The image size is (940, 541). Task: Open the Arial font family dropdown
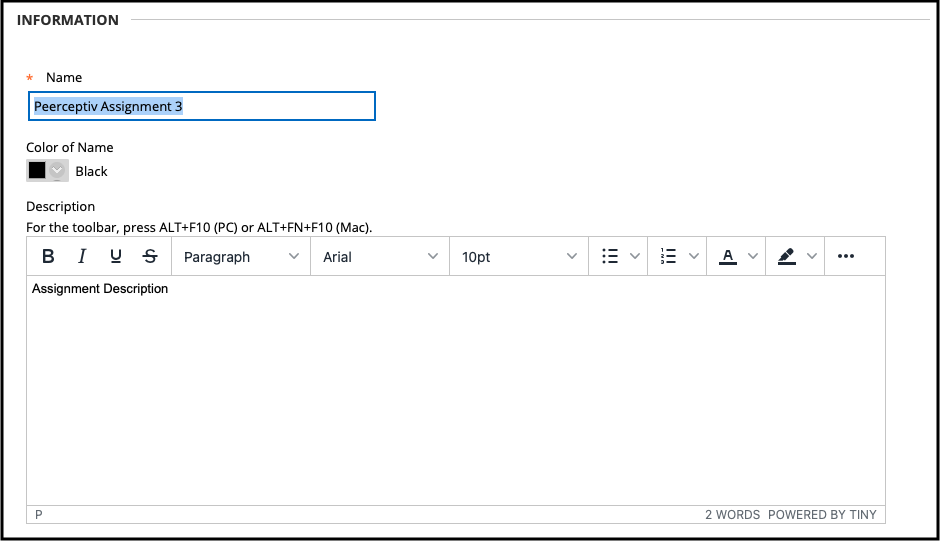point(380,257)
